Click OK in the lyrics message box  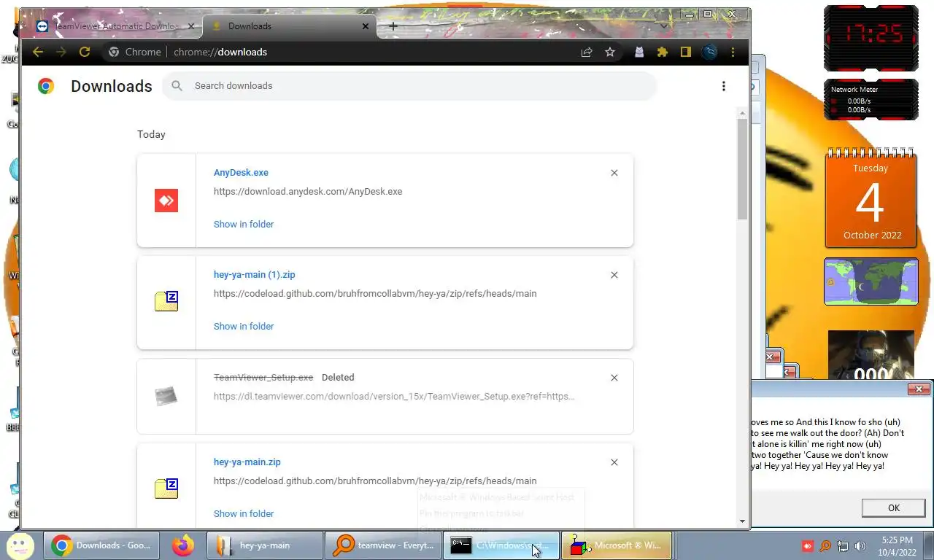tap(894, 507)
